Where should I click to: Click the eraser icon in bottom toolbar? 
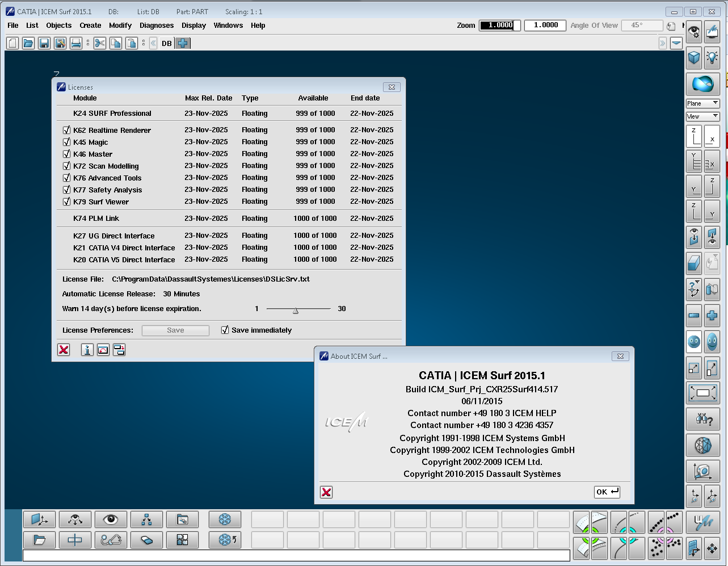(146, 540)
